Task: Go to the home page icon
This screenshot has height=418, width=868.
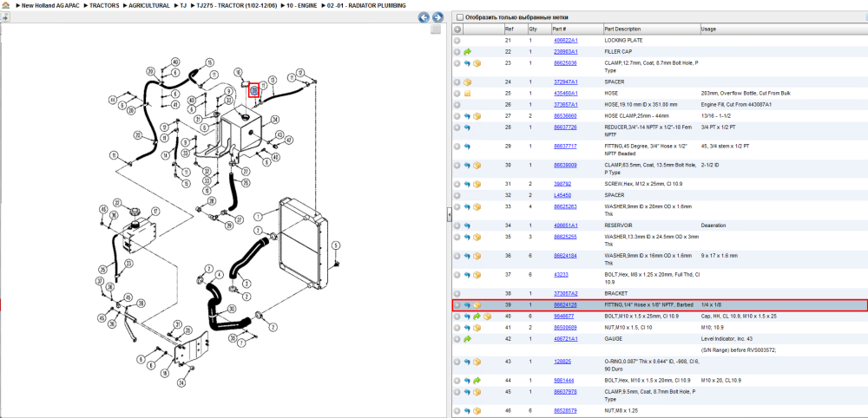Action: pyautogui.click(x=5, y=5)
